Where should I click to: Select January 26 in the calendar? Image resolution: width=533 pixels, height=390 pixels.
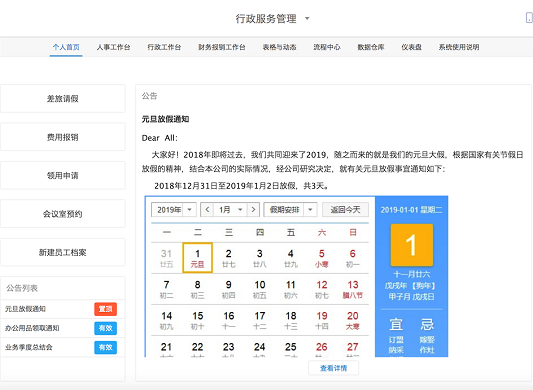(x=322, y=347)
